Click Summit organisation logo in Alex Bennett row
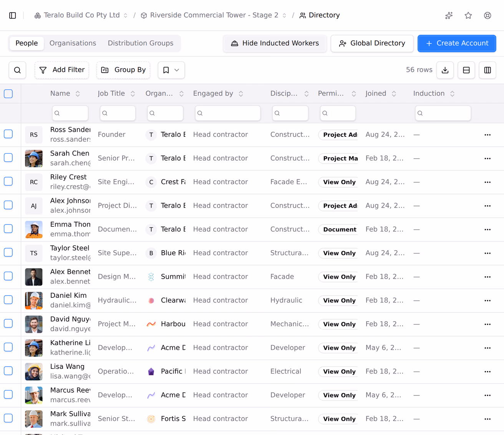 151,277
